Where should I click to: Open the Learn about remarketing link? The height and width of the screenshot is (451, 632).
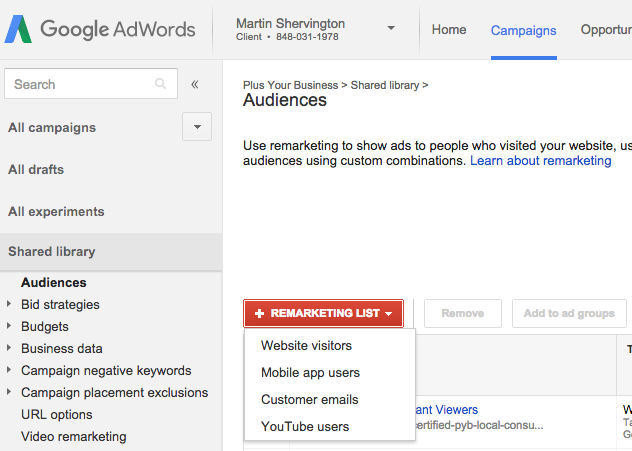click(541, 160)
